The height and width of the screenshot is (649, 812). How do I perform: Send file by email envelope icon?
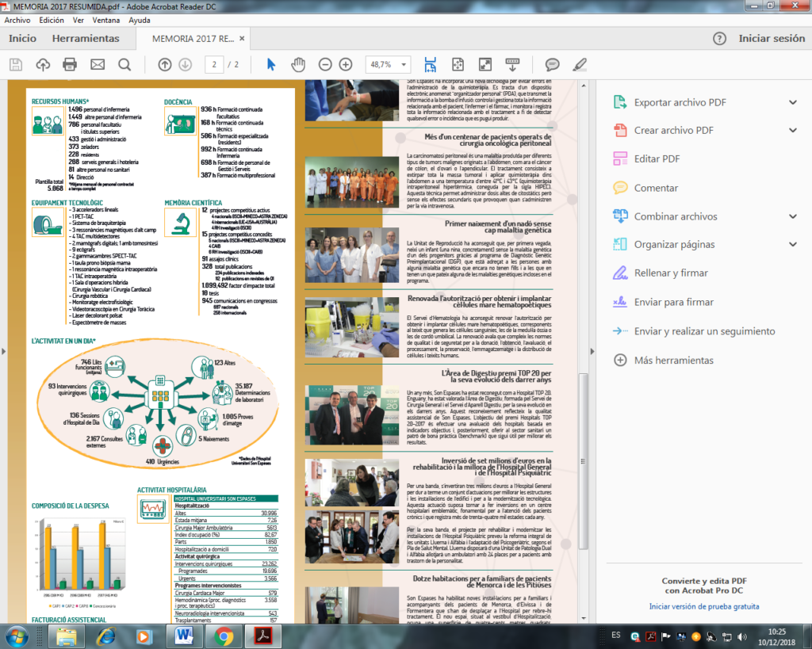point(98,64)
